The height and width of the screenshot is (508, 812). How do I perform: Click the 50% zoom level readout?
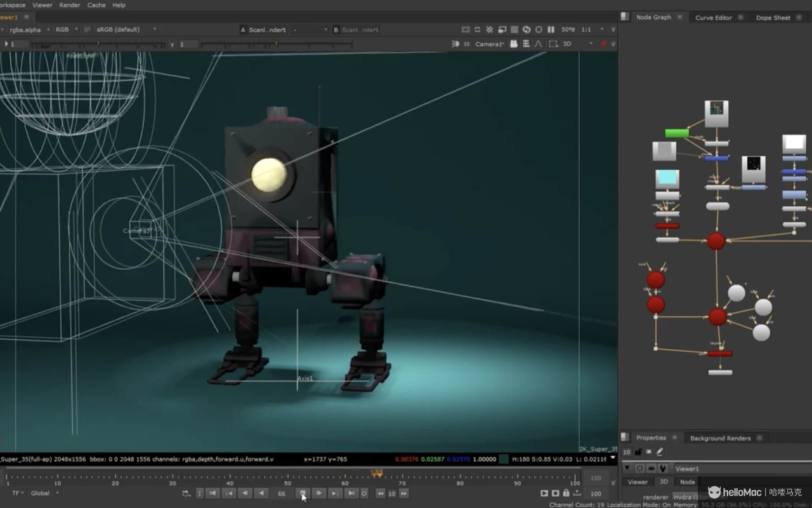568,29
